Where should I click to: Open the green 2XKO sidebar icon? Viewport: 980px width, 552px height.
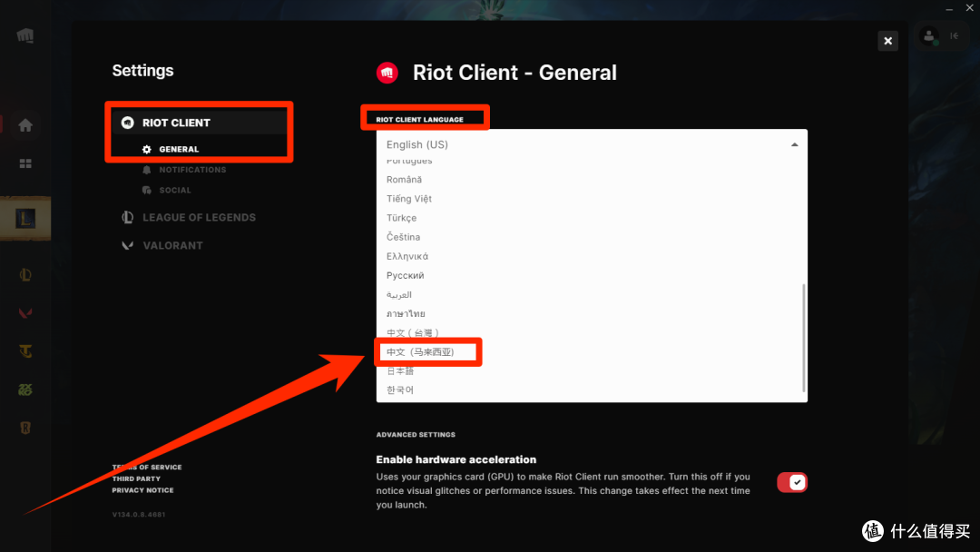(25, 389)
